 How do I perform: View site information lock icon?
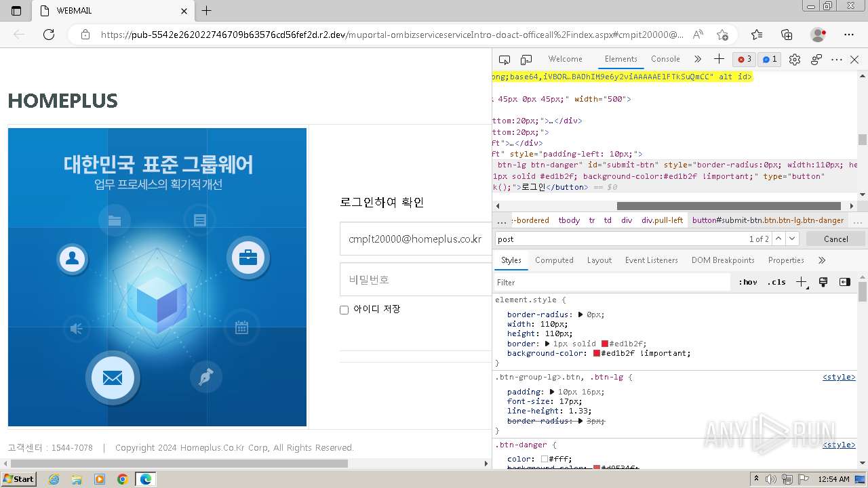85,35
